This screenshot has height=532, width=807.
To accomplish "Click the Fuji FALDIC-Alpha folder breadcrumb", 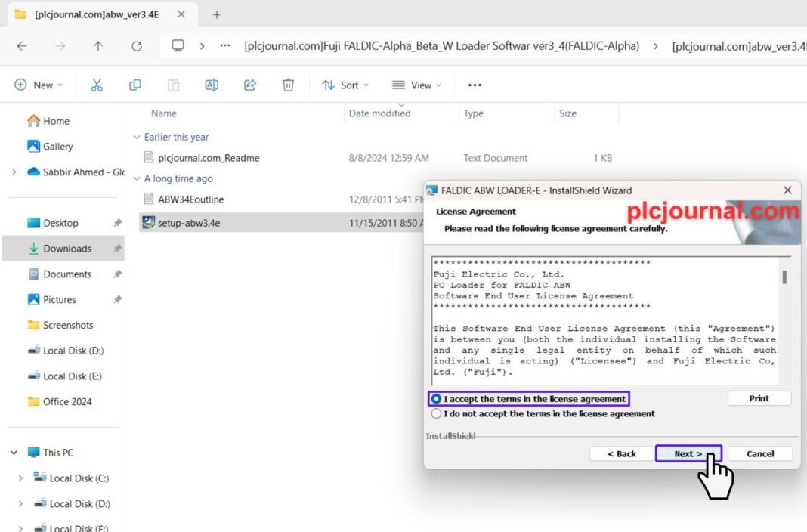I will [x=441, y=46].
